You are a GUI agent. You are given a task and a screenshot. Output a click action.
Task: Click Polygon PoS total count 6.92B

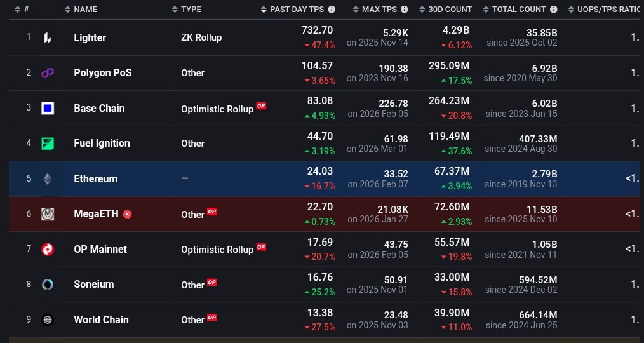tap(545, 68)
